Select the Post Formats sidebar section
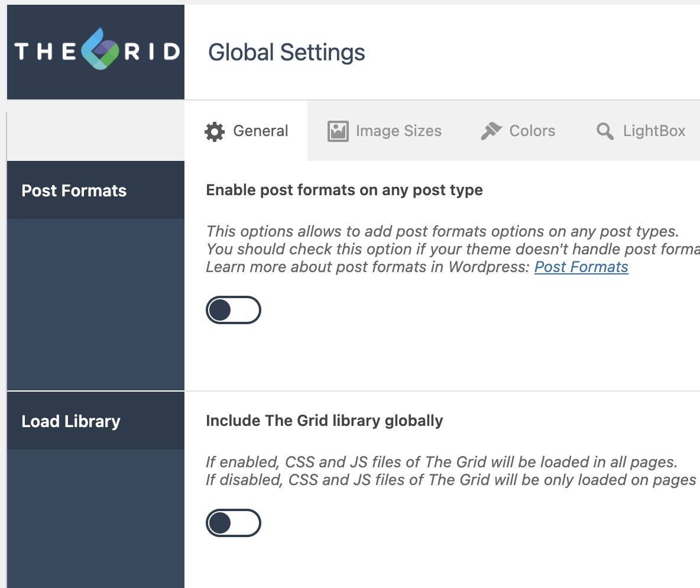The image size is (700, 588). [74, 190]
